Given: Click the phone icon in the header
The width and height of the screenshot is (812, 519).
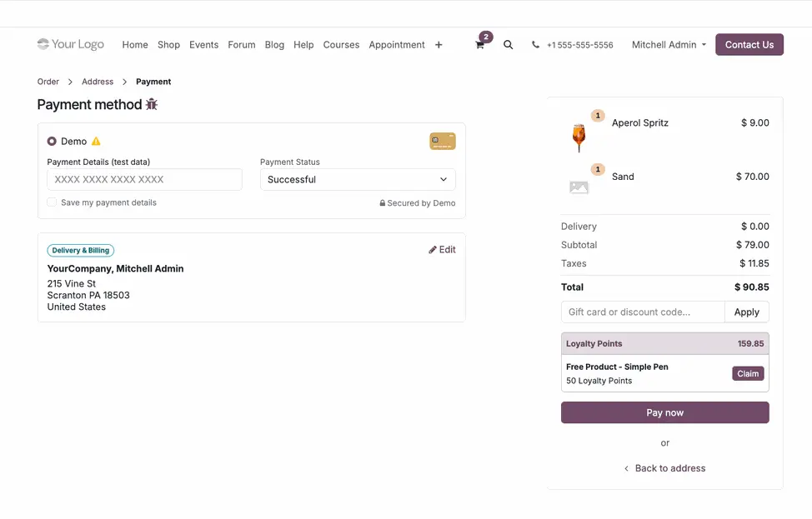Looking at the screenshot, I should tap(535, 45).
